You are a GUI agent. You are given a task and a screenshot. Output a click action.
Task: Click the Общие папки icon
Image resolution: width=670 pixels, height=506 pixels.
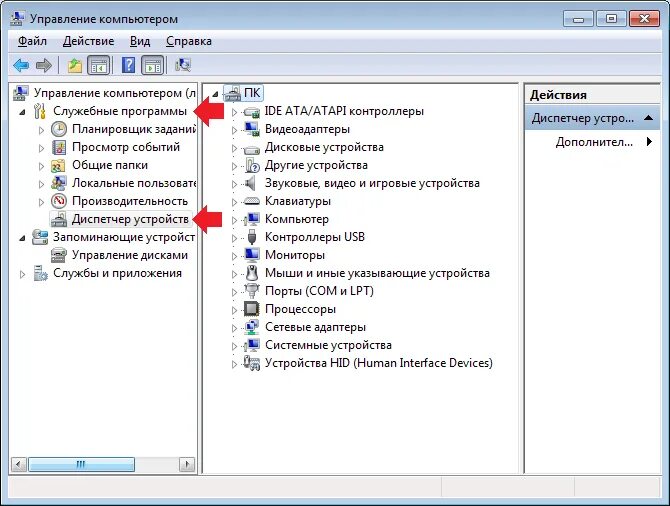[x=58, y=165]
